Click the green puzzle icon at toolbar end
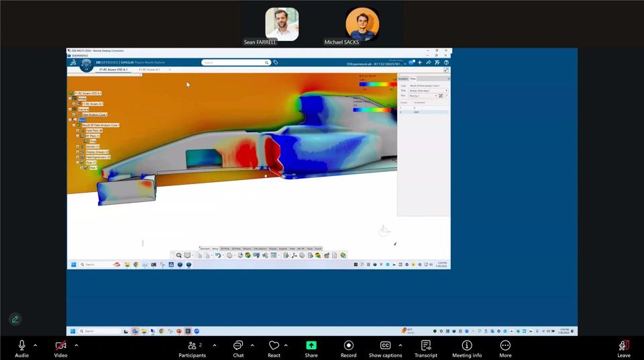 point(343,255)
